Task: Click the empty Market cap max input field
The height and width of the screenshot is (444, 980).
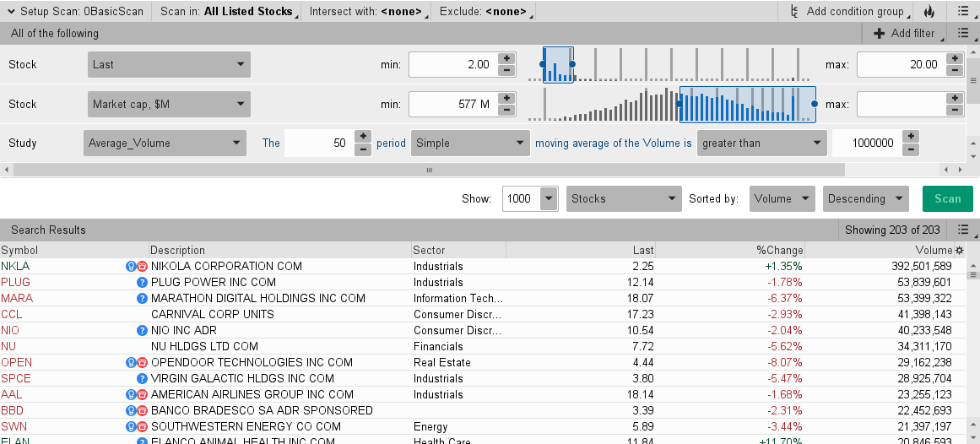Action: [x=901, y=104]
